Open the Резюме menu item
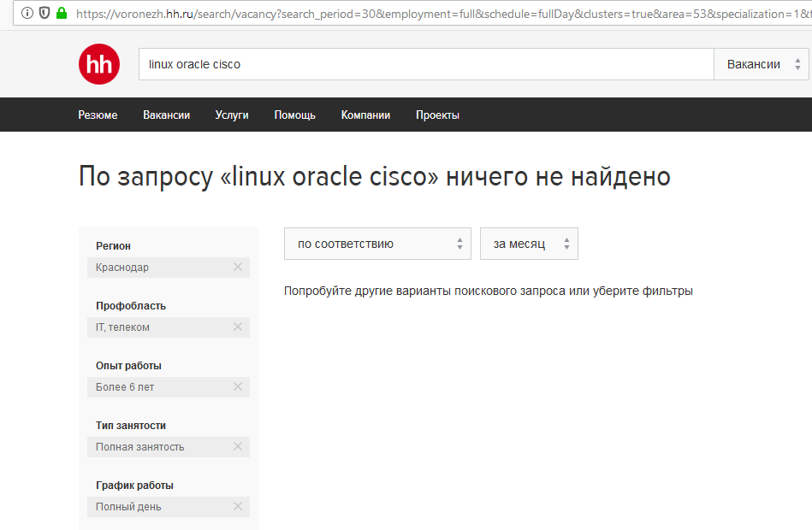This screenshot has width=812, height=530. [98, 115]
